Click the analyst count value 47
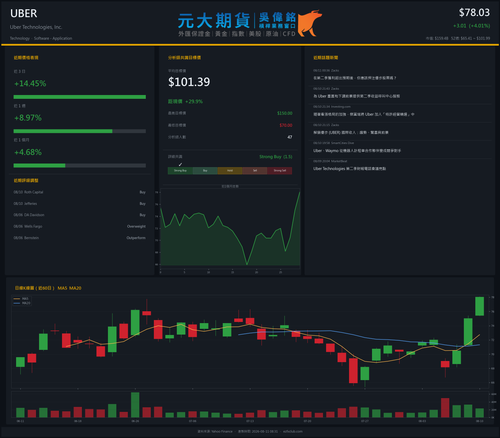This screenshot has width=500, height=438. [290, 137]
